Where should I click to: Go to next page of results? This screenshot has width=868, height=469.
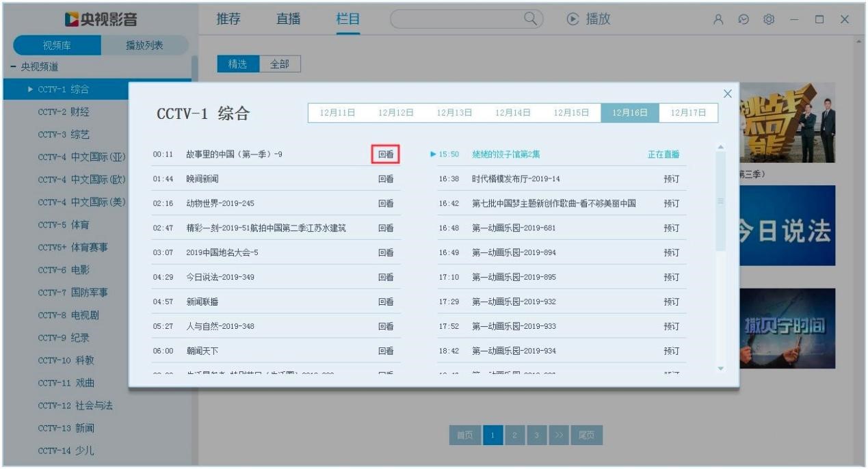[556, 435]
